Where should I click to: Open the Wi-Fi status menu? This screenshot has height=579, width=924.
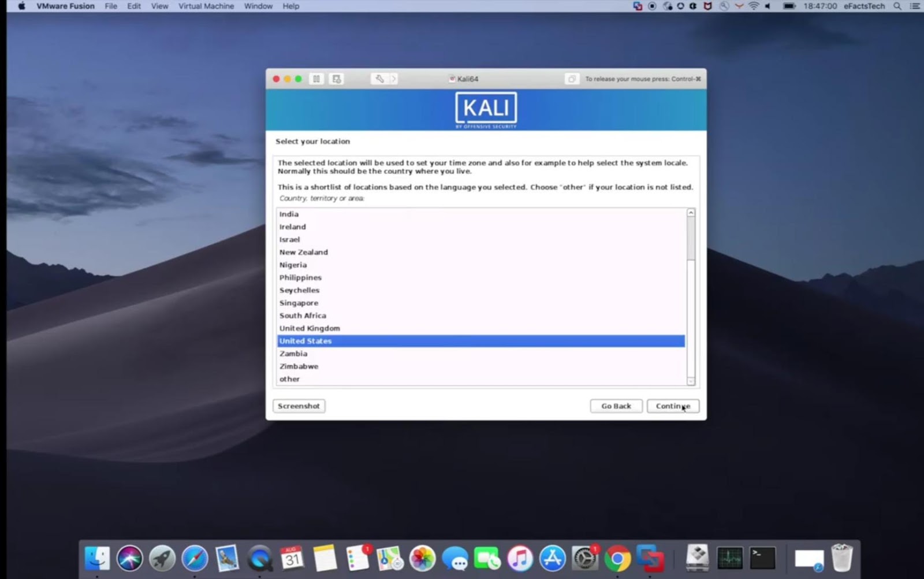coord(754,6)
